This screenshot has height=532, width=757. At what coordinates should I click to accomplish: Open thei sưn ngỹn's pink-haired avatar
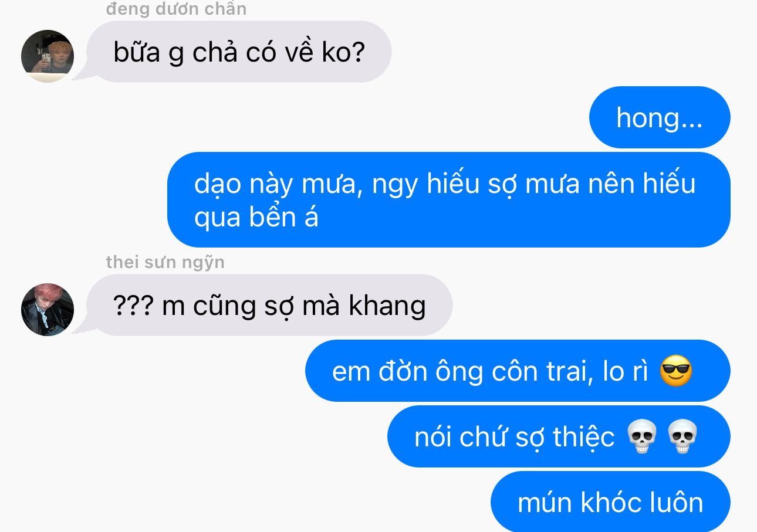click(x=48, y=310)
